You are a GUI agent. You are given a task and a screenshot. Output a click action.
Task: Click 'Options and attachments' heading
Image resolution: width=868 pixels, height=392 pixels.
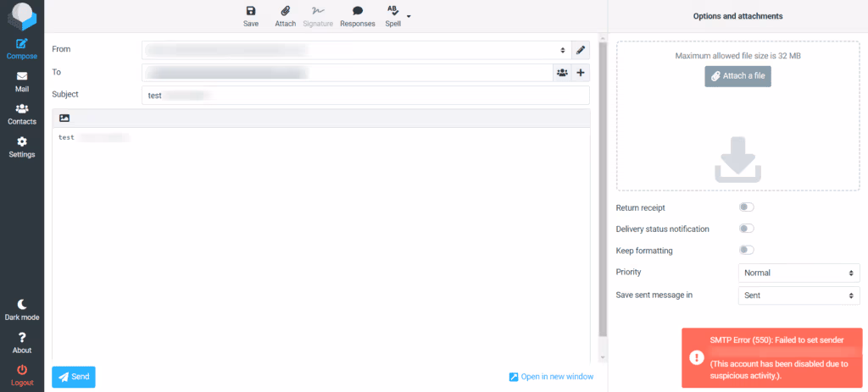pyautogui.click(x=738, y=16)
